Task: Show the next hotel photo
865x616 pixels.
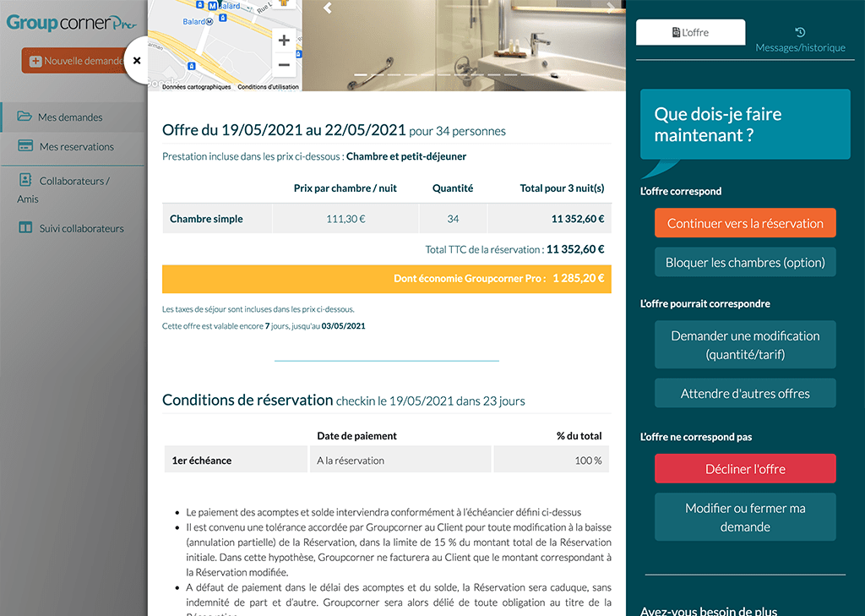Action: (610, 8)
